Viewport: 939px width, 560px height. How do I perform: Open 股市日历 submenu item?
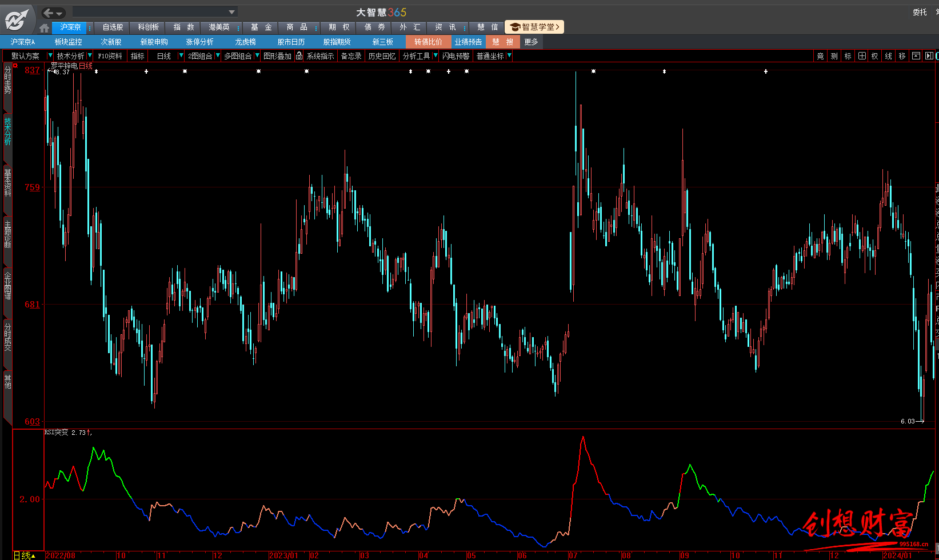pyautogui.click(x=291, y=42)
